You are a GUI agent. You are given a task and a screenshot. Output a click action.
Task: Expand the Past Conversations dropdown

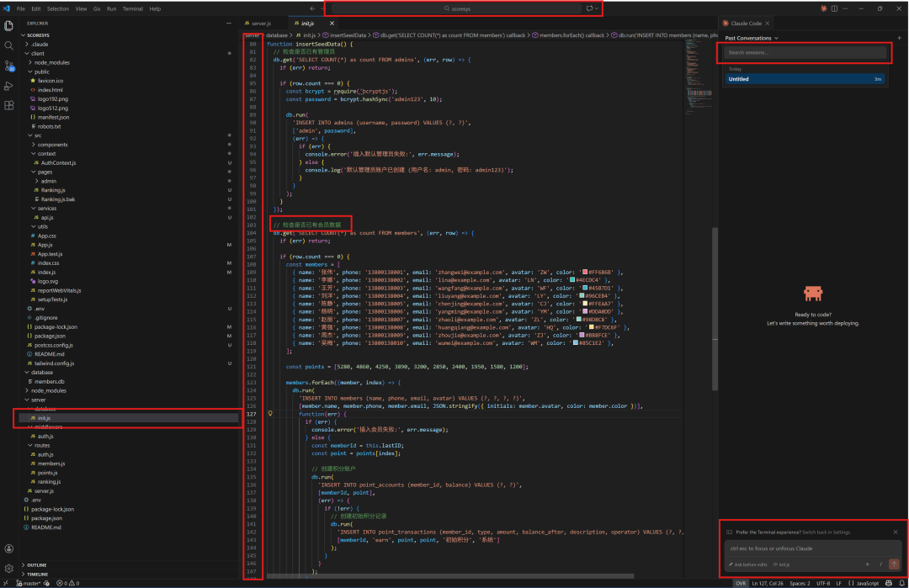point(752,38)
